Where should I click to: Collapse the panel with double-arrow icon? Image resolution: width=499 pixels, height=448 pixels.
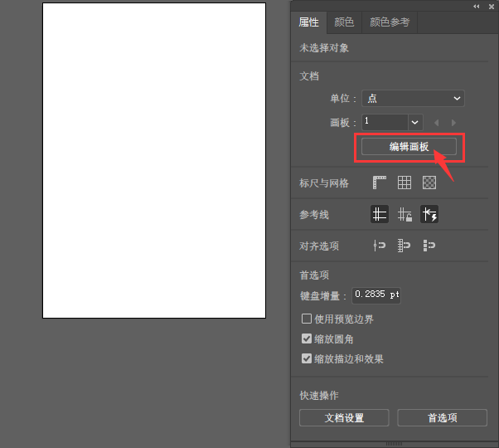(476, 7)
